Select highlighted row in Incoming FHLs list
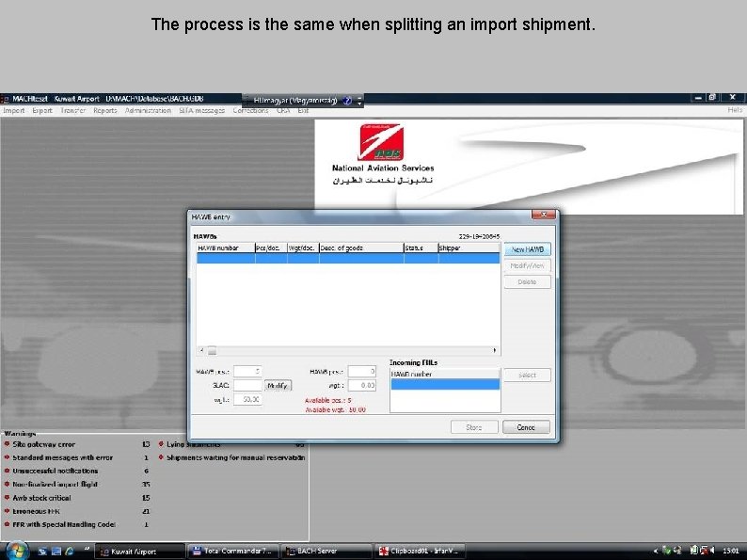 (x=445, y=384)
